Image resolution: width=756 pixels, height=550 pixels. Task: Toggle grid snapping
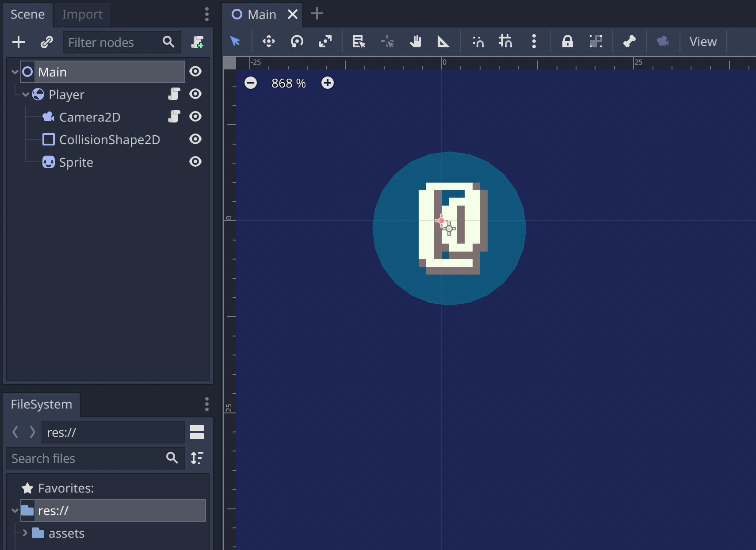coord(505,42)
